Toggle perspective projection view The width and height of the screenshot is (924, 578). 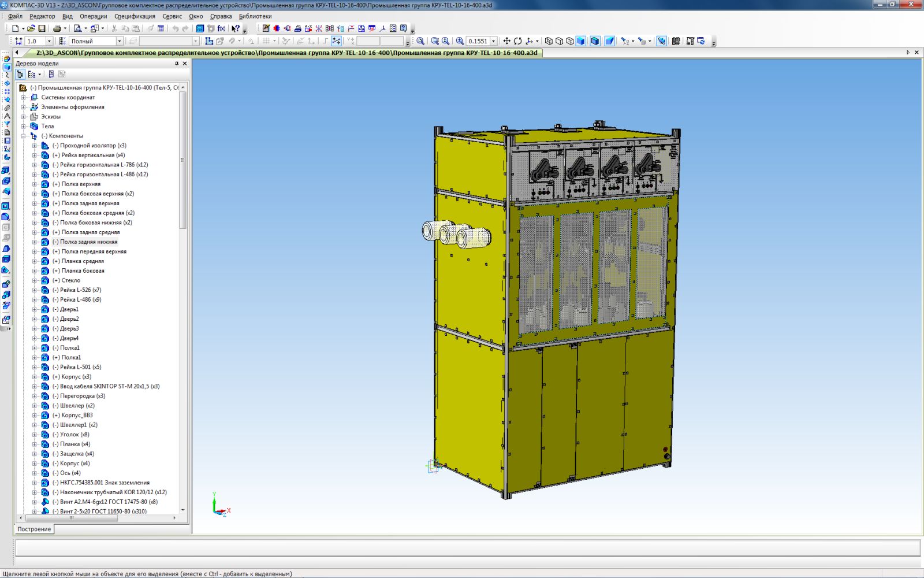point(609,41)
